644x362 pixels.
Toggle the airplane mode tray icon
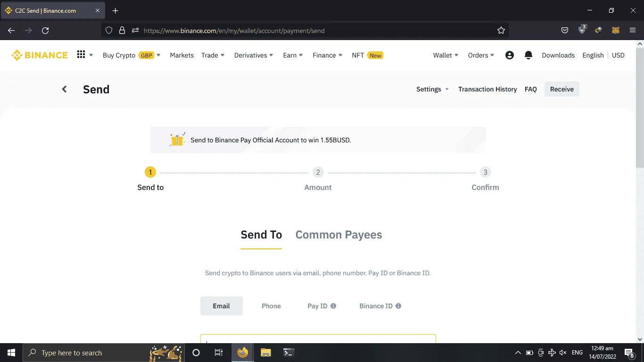[552, 353]
